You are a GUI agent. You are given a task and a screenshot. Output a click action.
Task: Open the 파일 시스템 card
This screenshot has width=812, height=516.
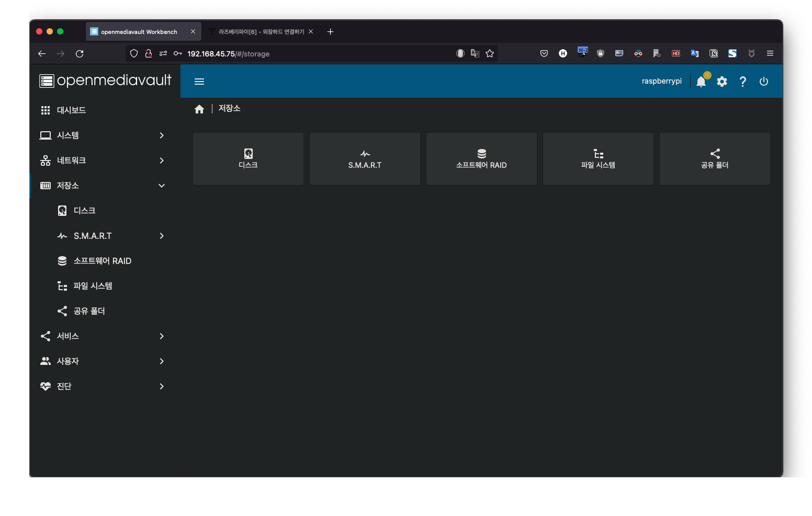coord(598,159)
